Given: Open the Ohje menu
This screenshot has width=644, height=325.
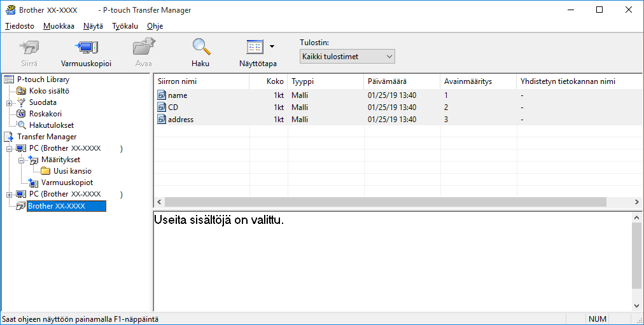Looking at the screenshot, I should click(x=155, y=26).
